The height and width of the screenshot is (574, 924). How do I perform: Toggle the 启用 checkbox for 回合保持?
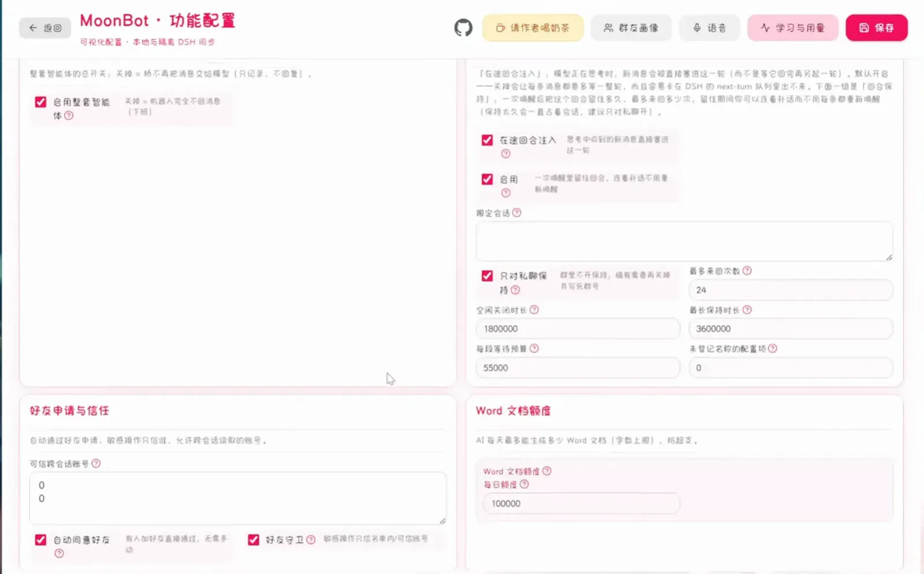coord(487,179)
